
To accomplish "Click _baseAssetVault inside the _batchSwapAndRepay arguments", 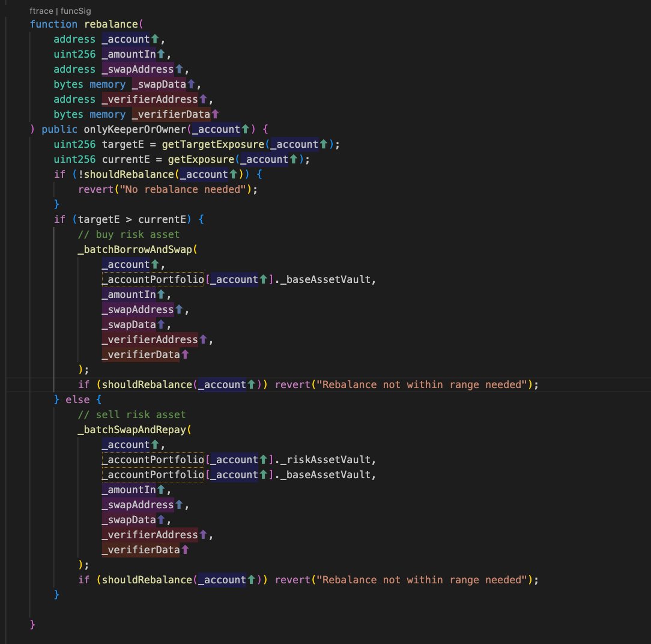I will 325,475.
